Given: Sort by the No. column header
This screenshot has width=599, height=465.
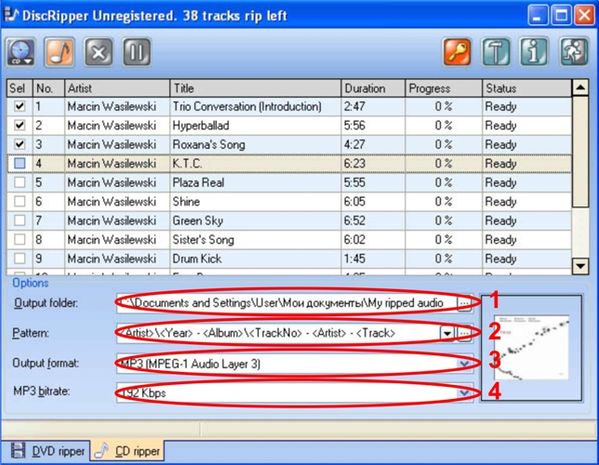Looking at the screenshot, I should 49,88.
